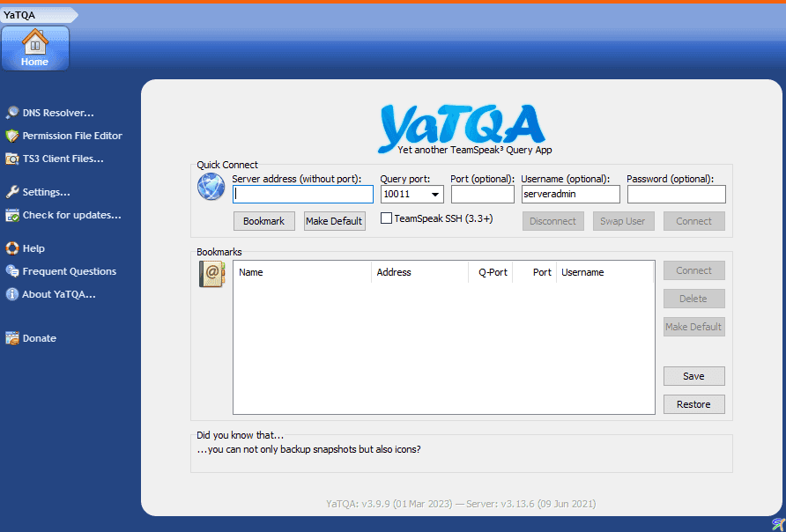Click the TS3 Client Files camera icon
Image resolution: width=786 pixels, height=532 pixels.
[x=12, y=159]
